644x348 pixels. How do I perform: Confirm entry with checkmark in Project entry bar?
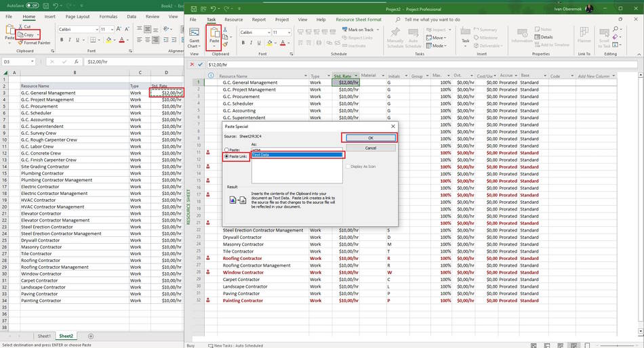coord(201,64)
